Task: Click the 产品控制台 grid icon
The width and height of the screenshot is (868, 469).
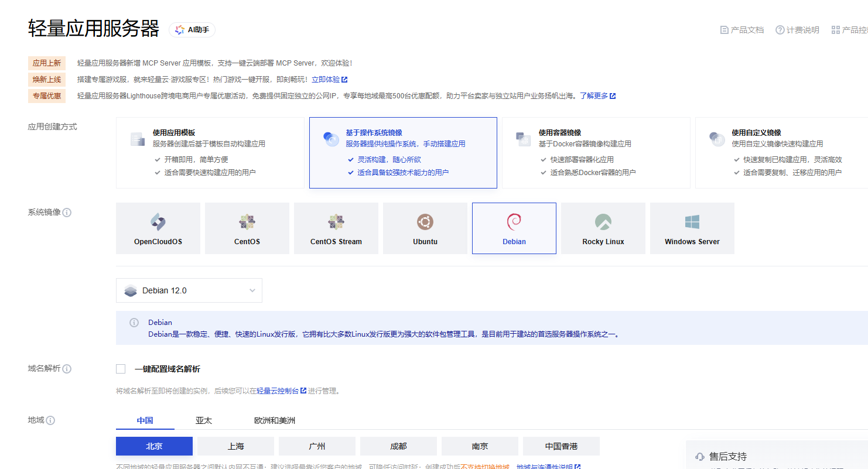Action: click(x=836, y=30)
